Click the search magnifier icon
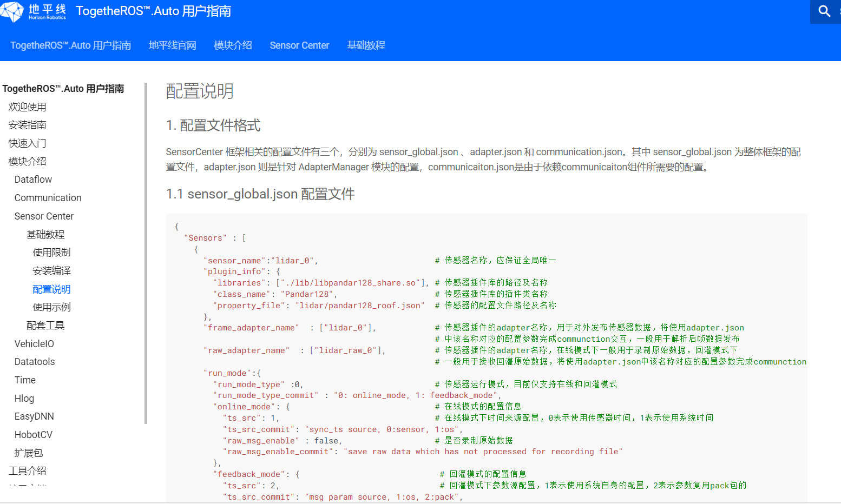 (x=824, y=11)
